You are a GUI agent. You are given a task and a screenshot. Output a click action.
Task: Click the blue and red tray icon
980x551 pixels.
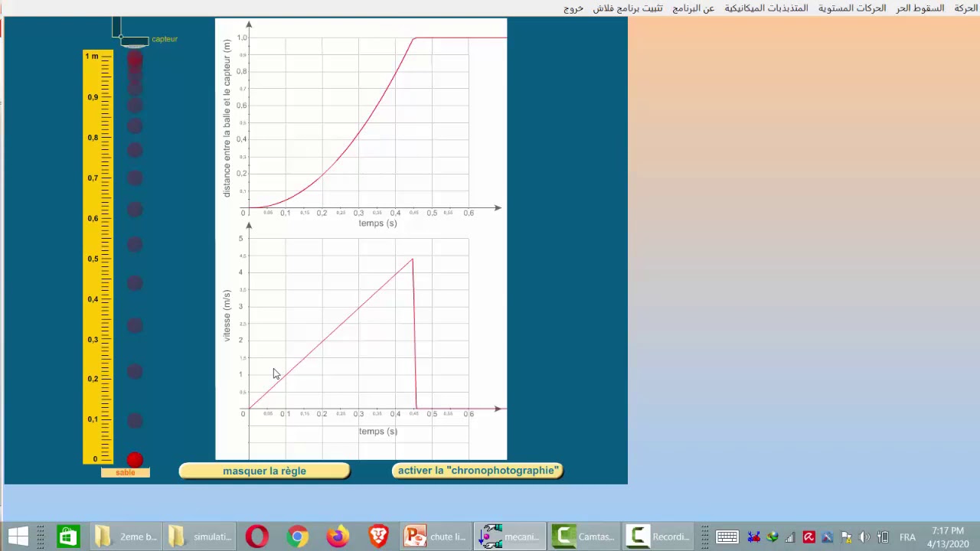754,537
